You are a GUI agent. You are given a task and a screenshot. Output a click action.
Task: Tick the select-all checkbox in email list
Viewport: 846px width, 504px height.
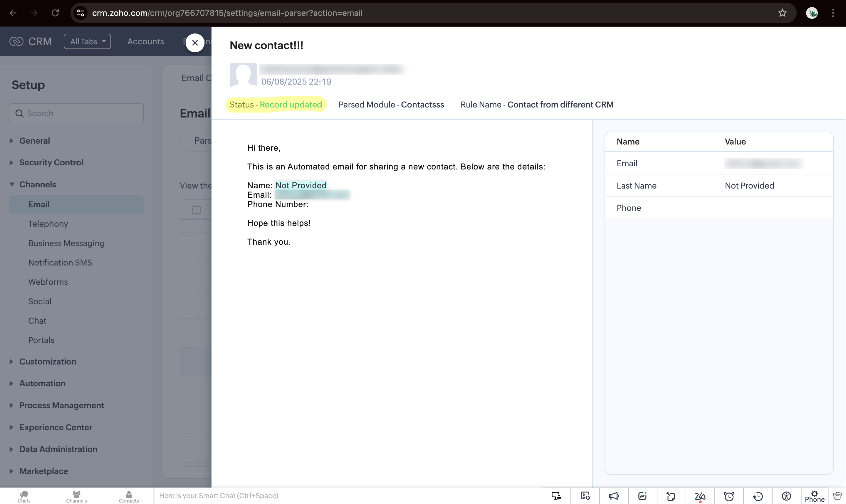click(x=196, y=210)
